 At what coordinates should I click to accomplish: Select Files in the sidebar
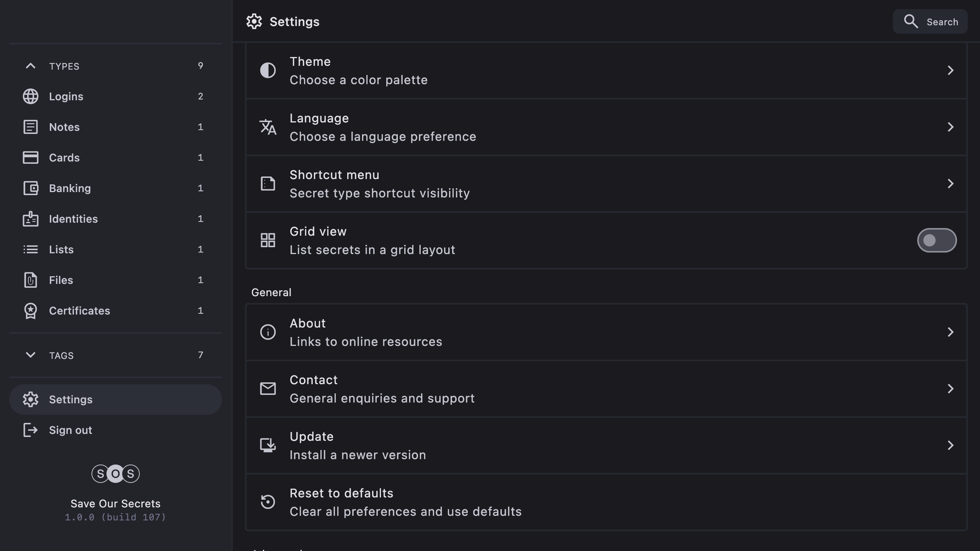point(61,280)
